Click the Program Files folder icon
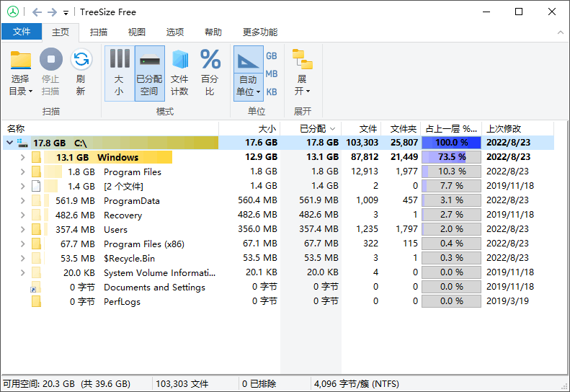 (x=36, y=171)
